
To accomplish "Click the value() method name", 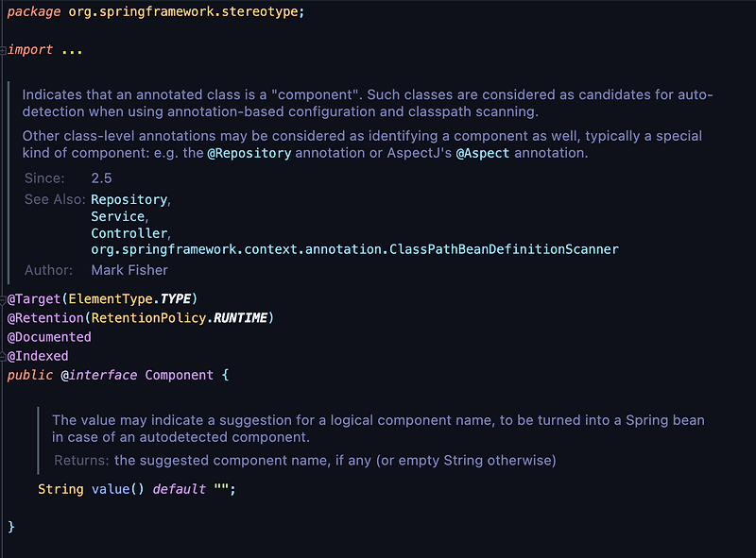I will pyautogui.click(x=111, y=488).
